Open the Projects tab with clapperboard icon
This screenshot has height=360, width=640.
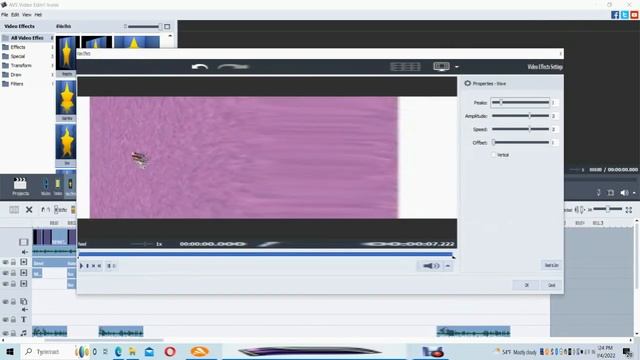point(20,187)
